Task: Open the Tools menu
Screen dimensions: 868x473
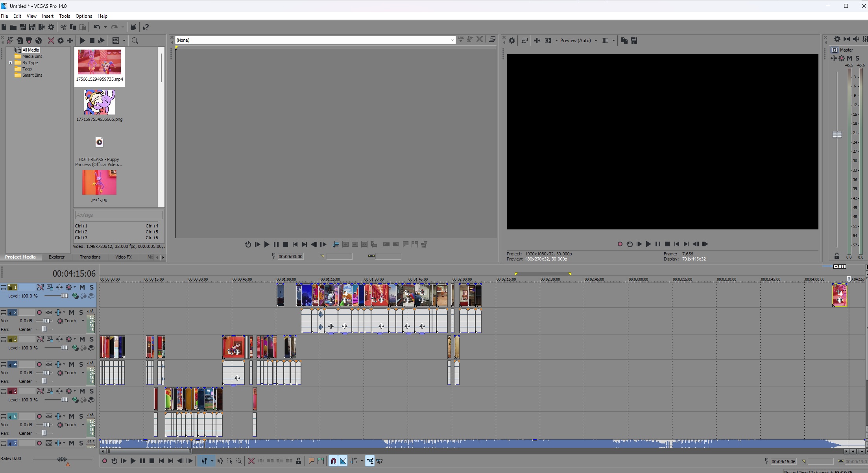Action: coord(64,16)
